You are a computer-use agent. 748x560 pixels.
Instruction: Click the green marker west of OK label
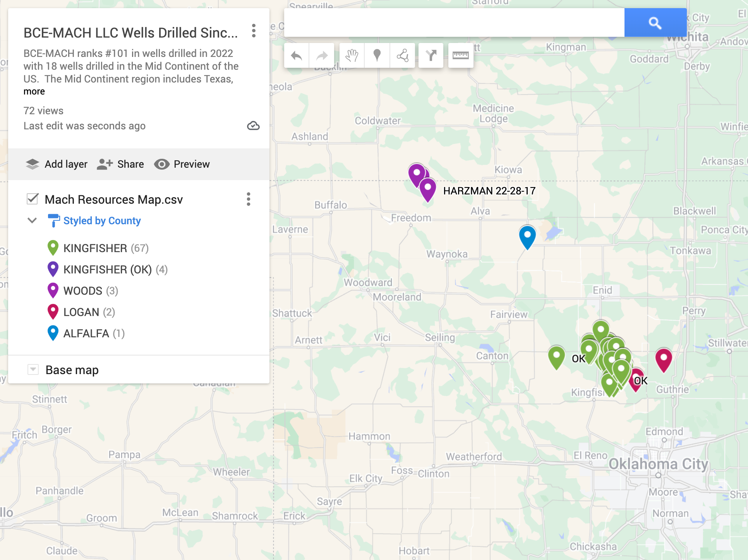557,357
